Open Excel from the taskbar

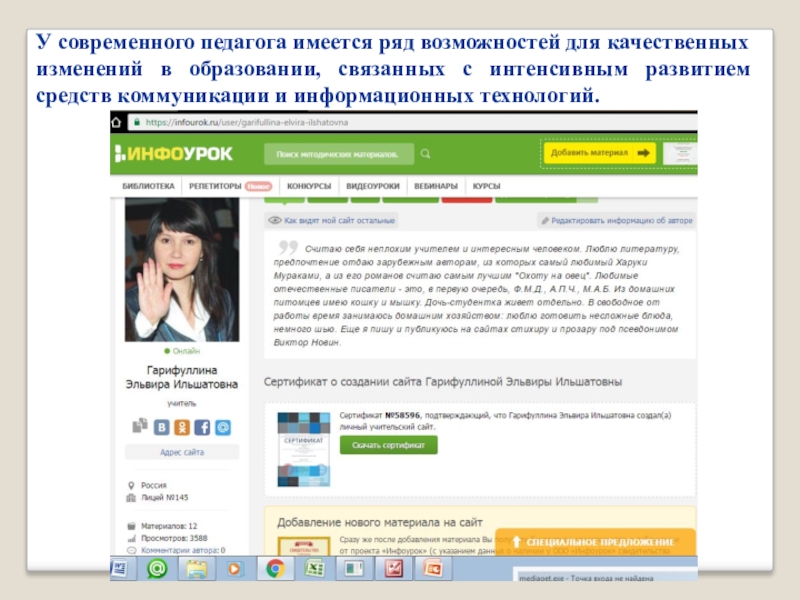tap(315, 568)
